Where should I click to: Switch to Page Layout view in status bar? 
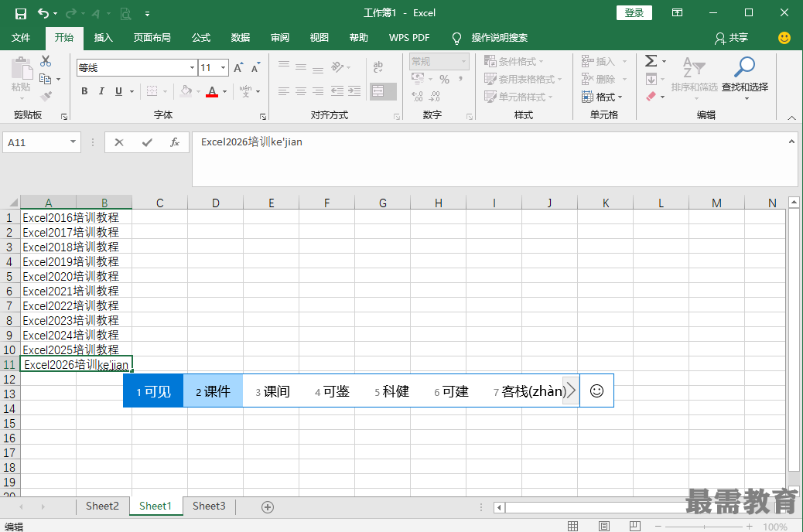[603, 526]
